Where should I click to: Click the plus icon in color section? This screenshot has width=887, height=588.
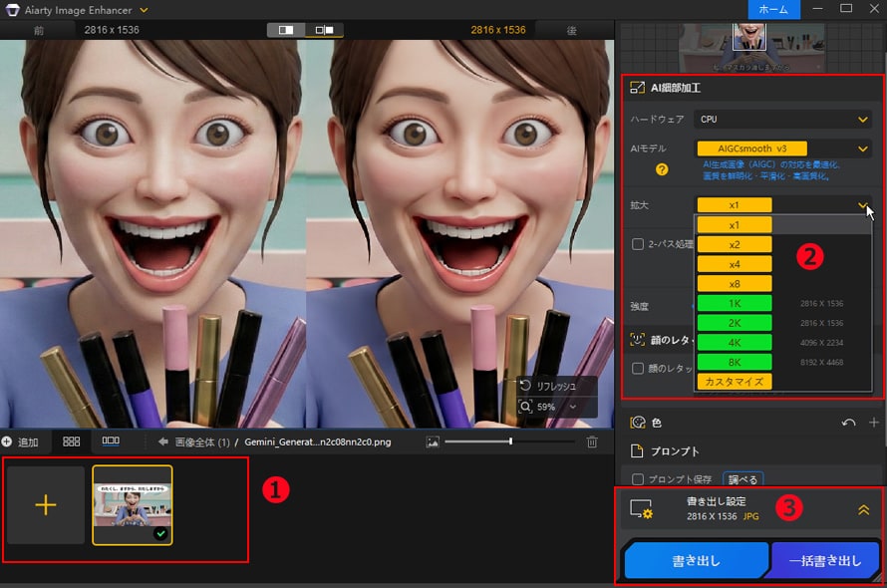point(873,423)
